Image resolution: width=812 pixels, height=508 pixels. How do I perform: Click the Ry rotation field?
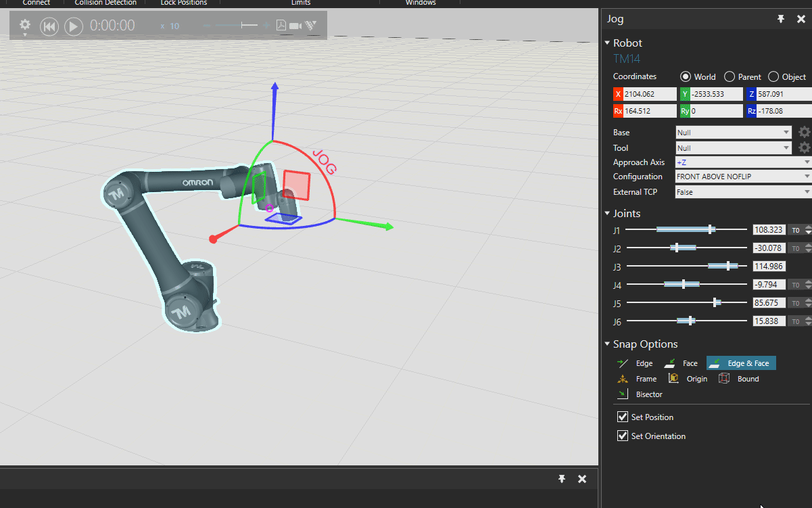[716, 111]
